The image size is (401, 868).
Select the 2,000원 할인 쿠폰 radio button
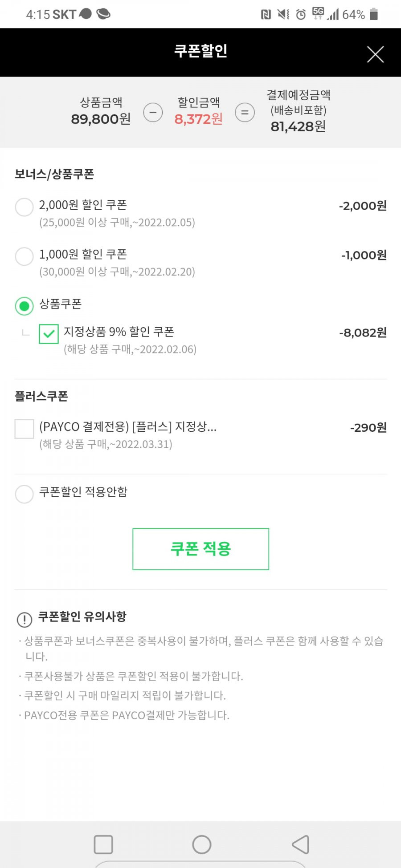24,207
